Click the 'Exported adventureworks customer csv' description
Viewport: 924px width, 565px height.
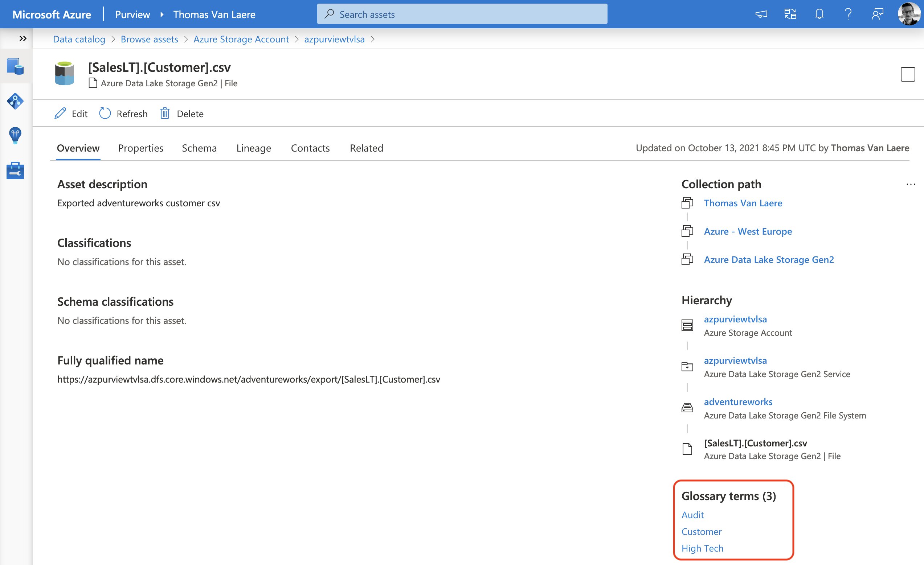point(138,203)
